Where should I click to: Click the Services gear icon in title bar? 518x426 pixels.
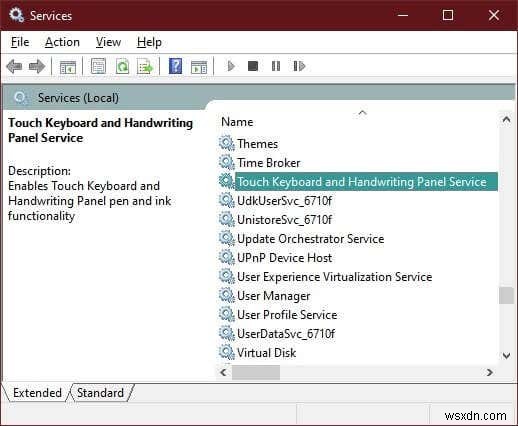[16, 15]
